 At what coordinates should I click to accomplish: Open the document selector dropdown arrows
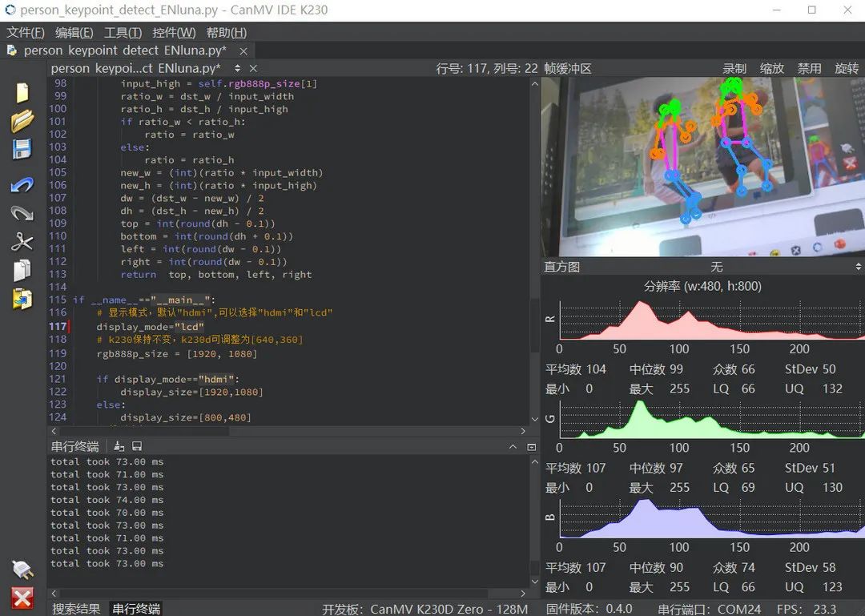coord(238,69)
